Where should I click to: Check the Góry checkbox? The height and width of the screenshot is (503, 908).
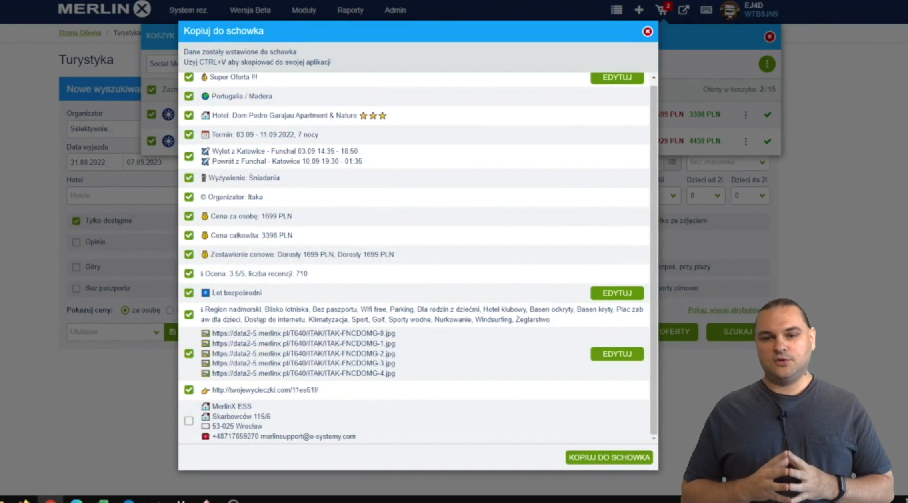coord(76,267)
